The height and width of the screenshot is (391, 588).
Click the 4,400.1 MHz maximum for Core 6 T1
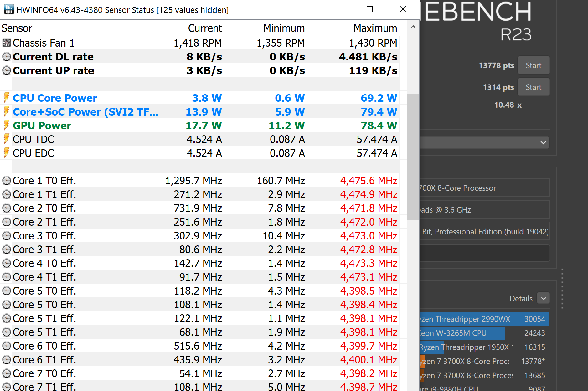point(369,360)
